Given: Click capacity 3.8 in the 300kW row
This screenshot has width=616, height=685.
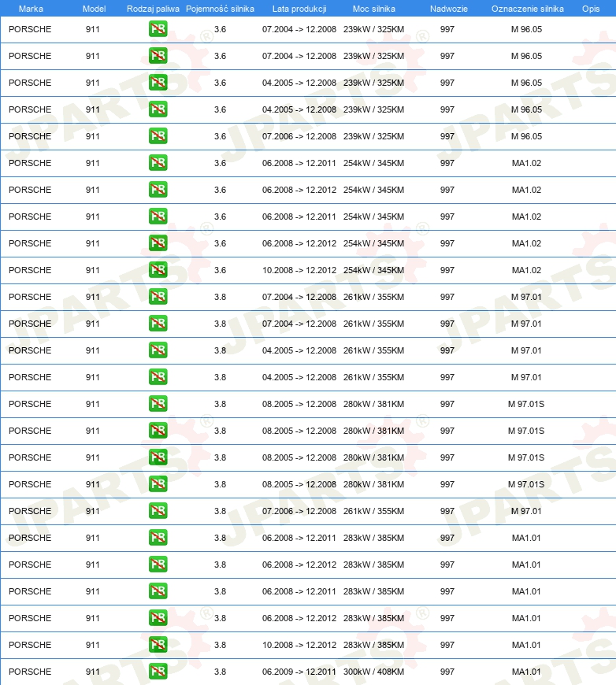Looking at the screenshot, I should point(220,672).
